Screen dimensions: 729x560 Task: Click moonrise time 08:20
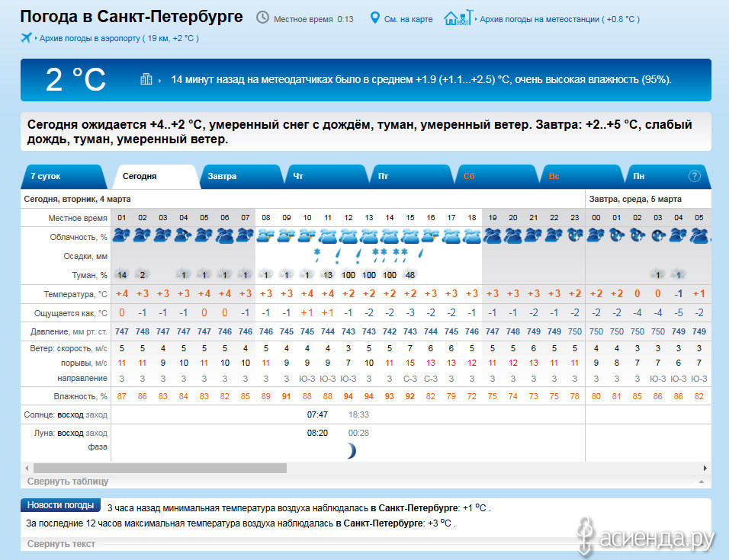317,433
